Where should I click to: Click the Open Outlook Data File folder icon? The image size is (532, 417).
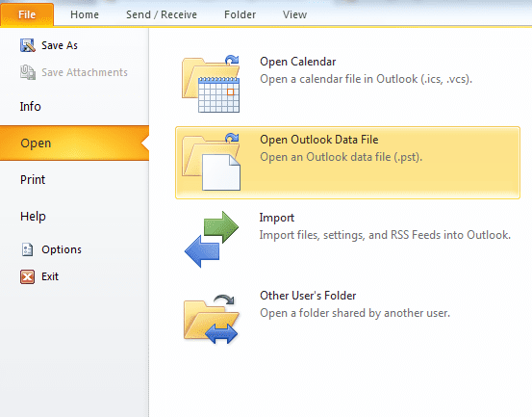211,162
